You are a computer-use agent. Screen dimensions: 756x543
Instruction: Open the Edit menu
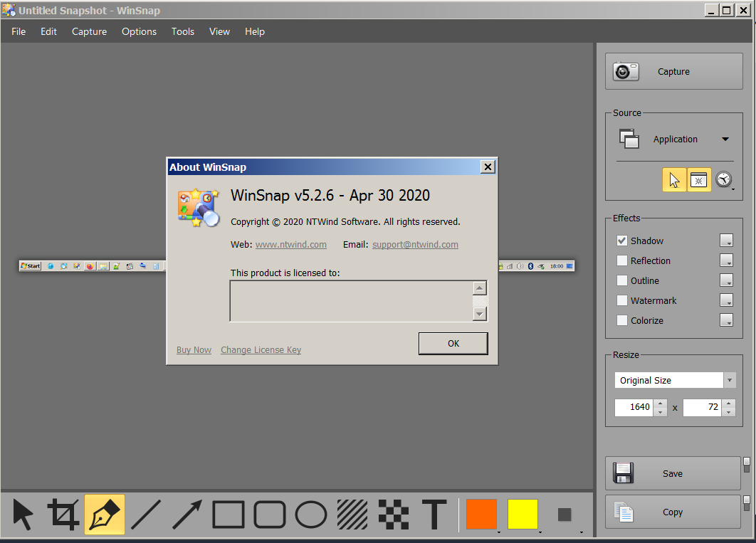pyautogui.click(x=48, y=31)
